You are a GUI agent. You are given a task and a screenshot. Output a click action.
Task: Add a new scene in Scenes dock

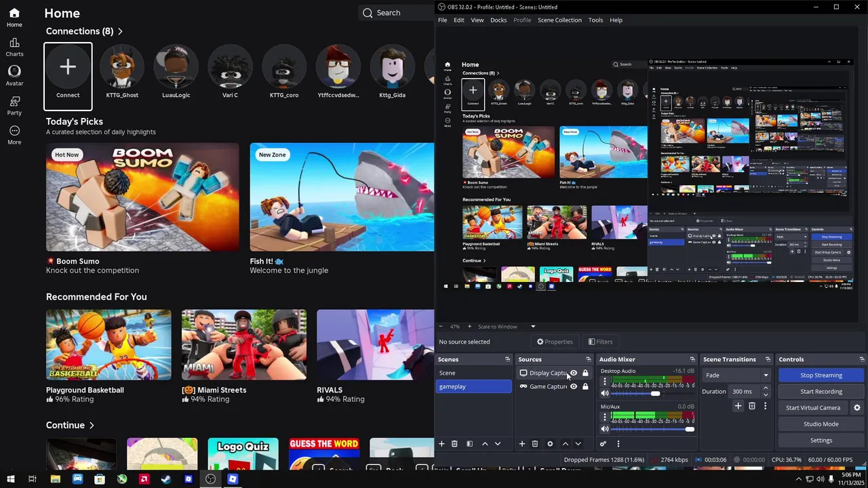(x=441, y=444)
